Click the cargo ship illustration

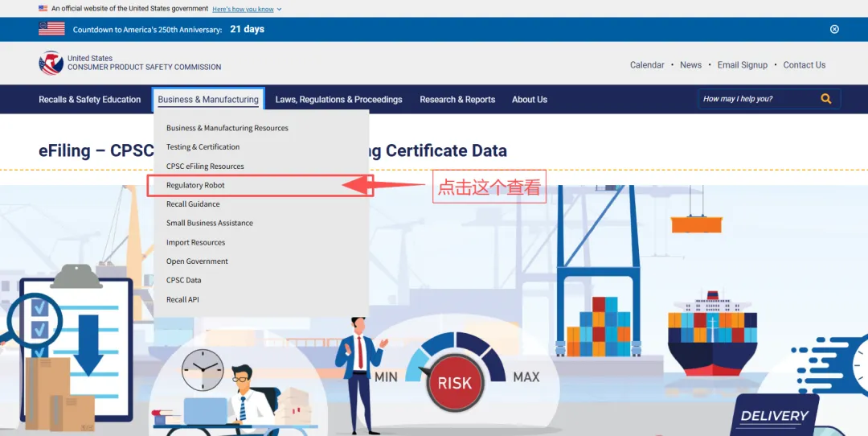click(x=712, y=335)
